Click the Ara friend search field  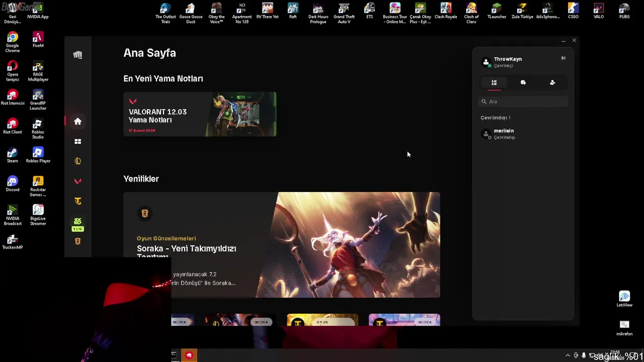point(523,102)
